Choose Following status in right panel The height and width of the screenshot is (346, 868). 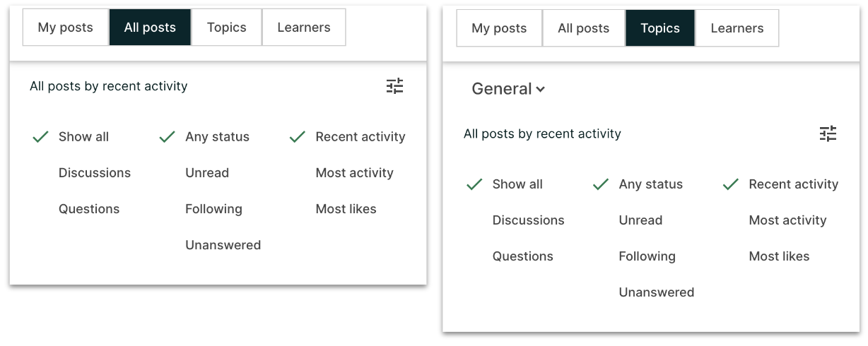[x=647, y=256]
